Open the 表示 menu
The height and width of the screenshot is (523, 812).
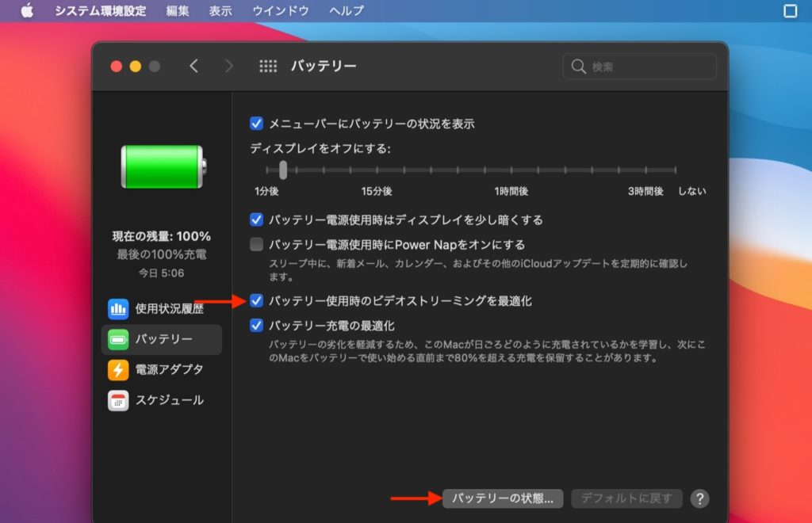pyautogui.click(x=220, y=10)
